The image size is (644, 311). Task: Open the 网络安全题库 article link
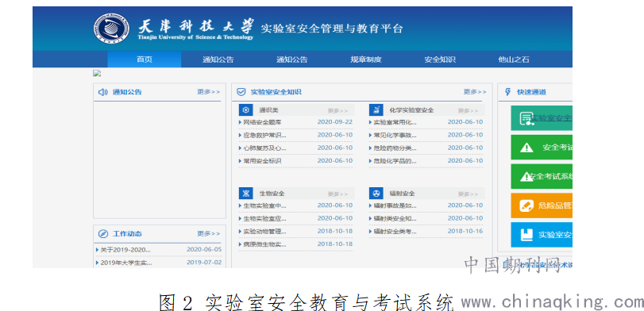click(x=263, y=122)
